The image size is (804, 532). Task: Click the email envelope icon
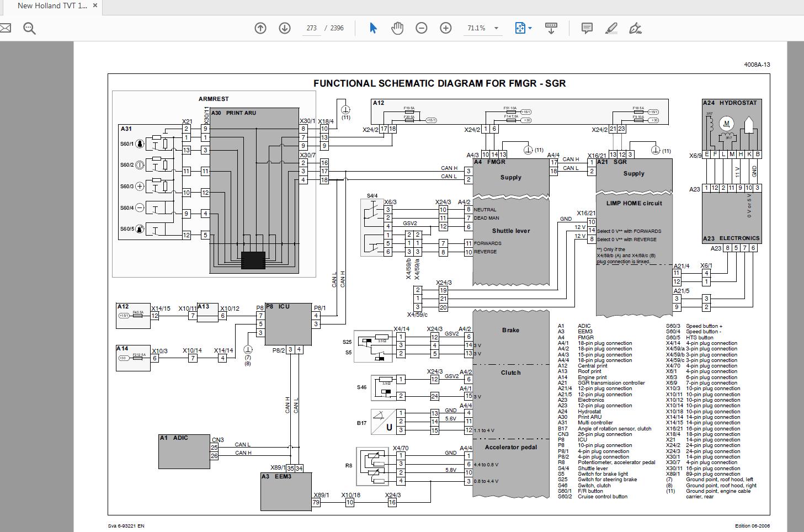tap(4, 28)
